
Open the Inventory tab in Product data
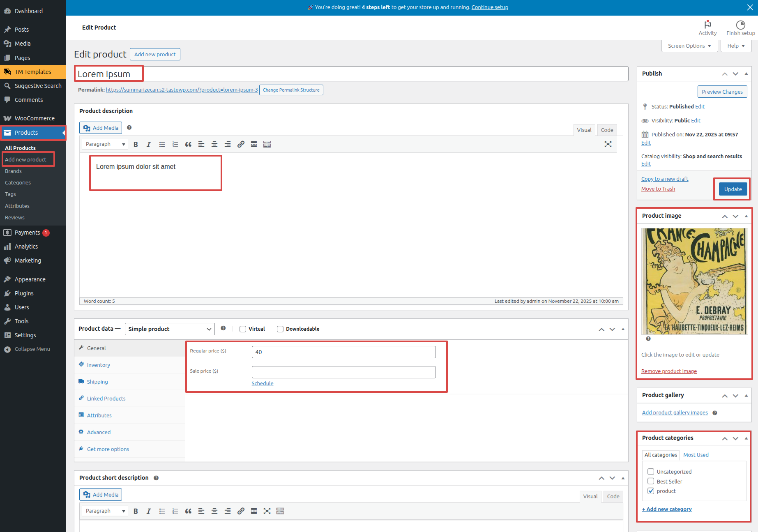click(x=99, y=365)
